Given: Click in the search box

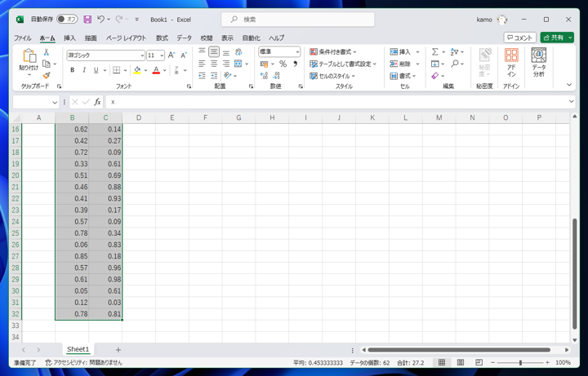Looking at the screenshot, I should pyautogui.click(x=298, y=20).
